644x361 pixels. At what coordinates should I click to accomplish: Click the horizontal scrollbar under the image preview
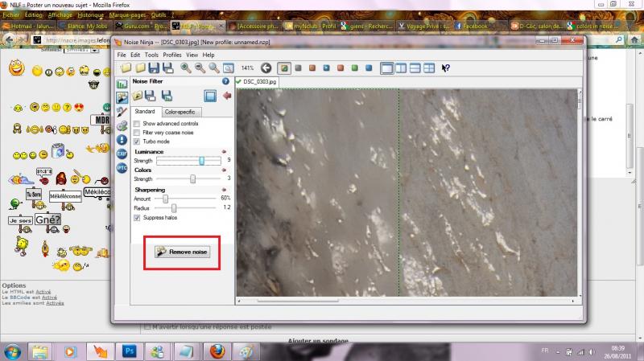(x=298, y=301)
